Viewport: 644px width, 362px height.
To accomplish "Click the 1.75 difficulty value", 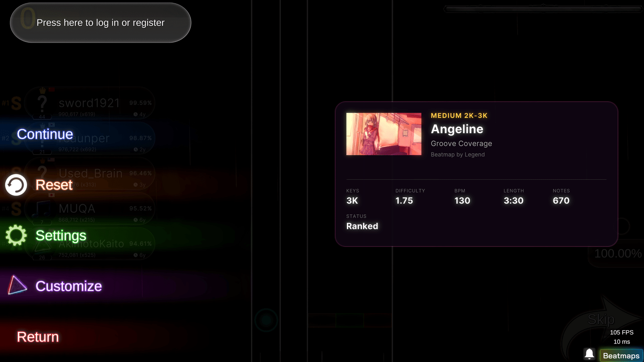I will coord(404,201).
